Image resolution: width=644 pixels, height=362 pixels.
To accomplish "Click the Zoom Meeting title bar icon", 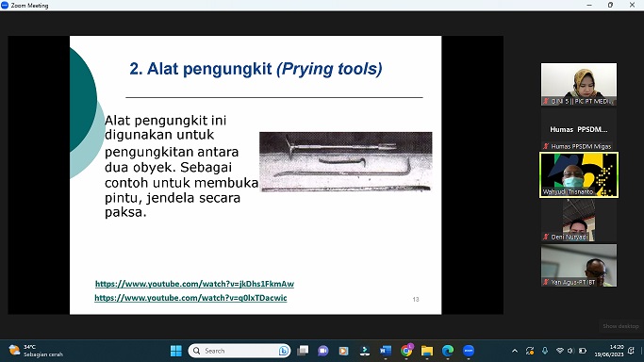I will tap(5, 5).
